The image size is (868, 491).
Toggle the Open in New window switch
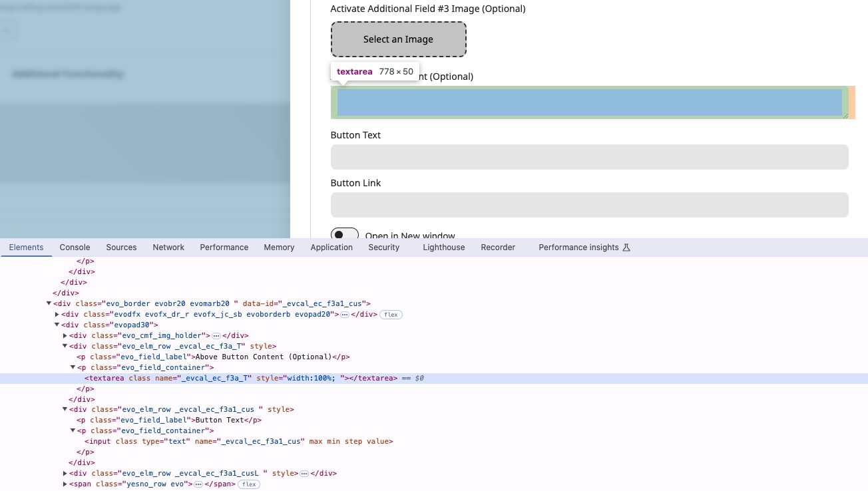[345, 234]
